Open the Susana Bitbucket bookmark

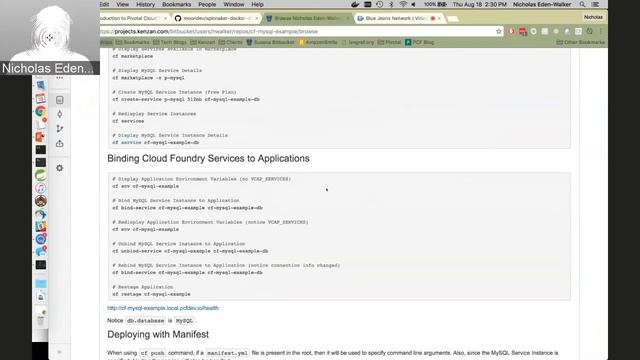pyautogui.click(x=270, y=42)
